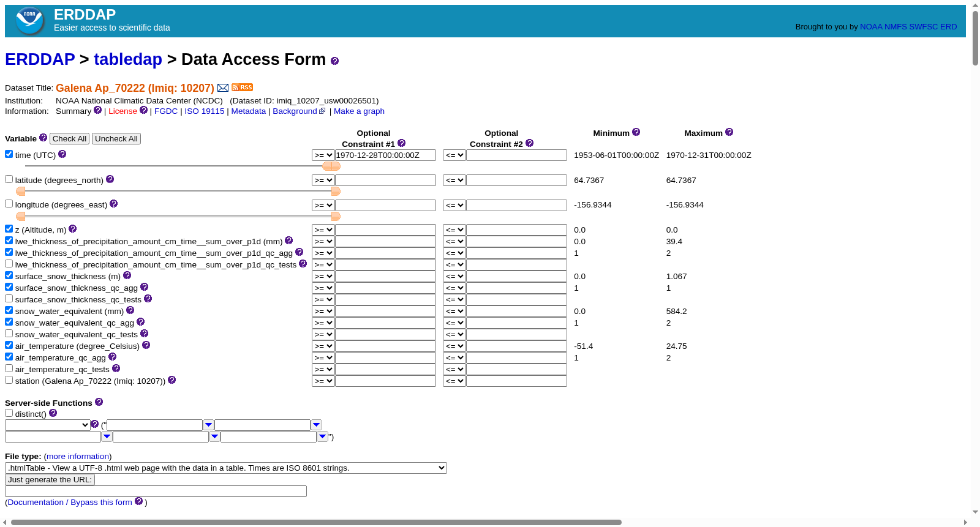Open NOAA NMFS SWFSC ERD link
This screenshot has width=980, height=527.
[x=908, y=27]
